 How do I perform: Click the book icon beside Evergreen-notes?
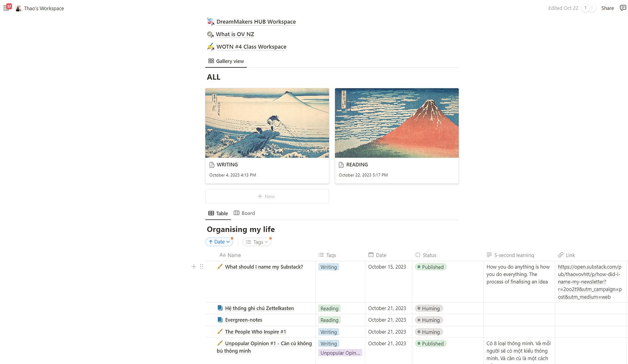220,320
